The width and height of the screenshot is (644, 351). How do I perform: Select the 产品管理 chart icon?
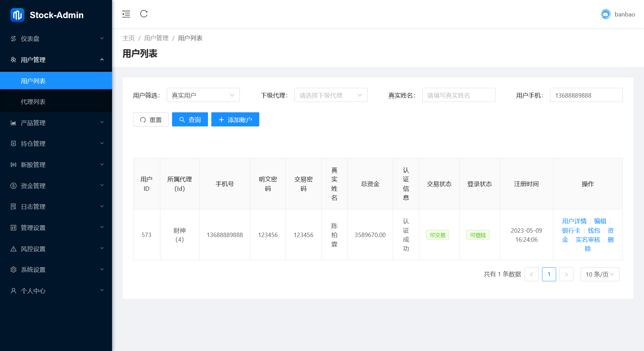pyautogui.click(x=13, y=123)
